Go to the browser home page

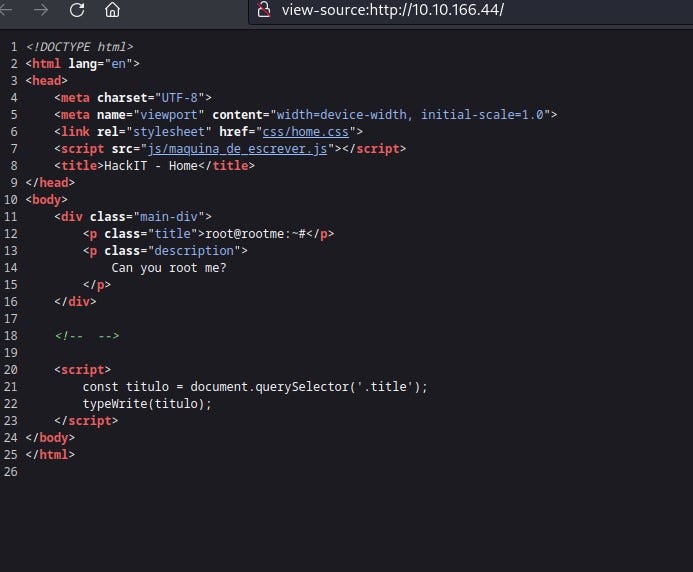click(x=112, y=10)
